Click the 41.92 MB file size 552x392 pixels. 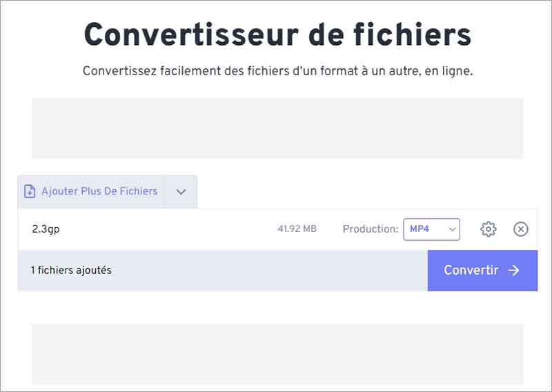point(297,229)
